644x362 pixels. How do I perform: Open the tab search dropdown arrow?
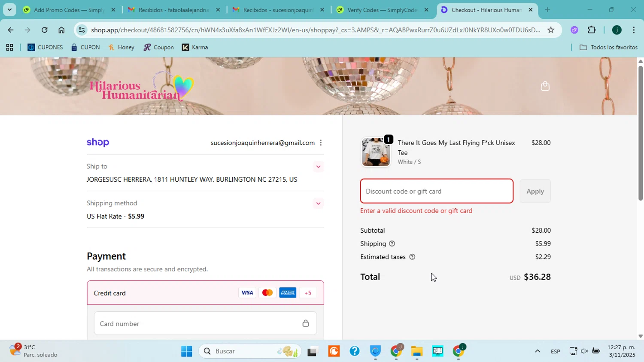[x=9, y=9]
